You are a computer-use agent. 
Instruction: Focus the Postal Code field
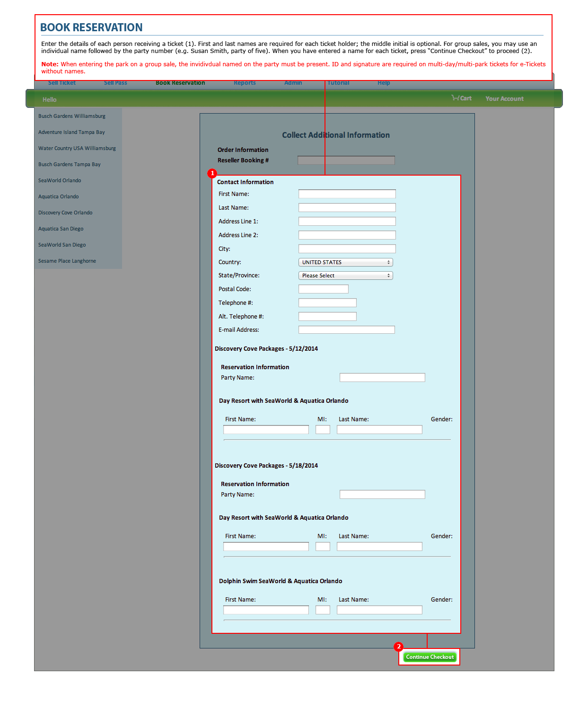(324, 289)
